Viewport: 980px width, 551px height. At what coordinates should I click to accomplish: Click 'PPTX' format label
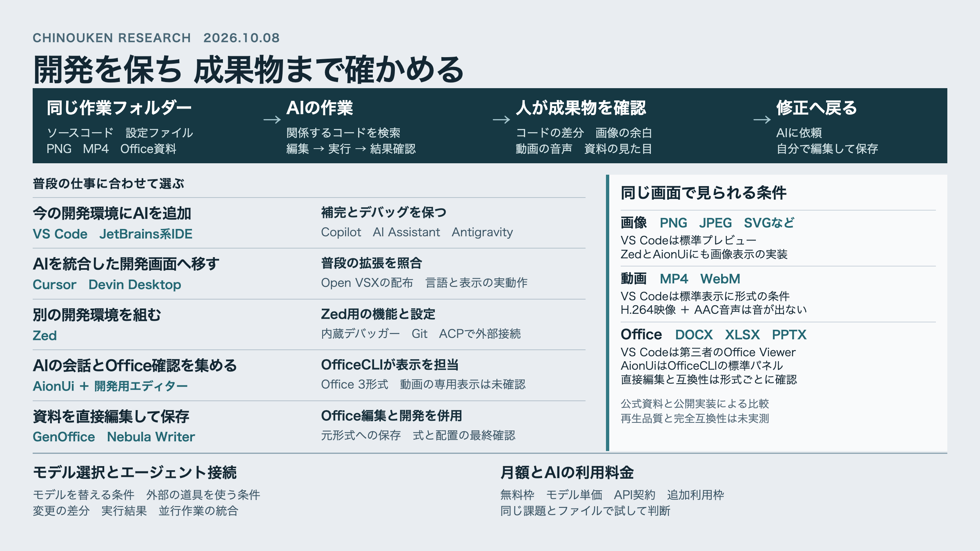tap(789, 335)
